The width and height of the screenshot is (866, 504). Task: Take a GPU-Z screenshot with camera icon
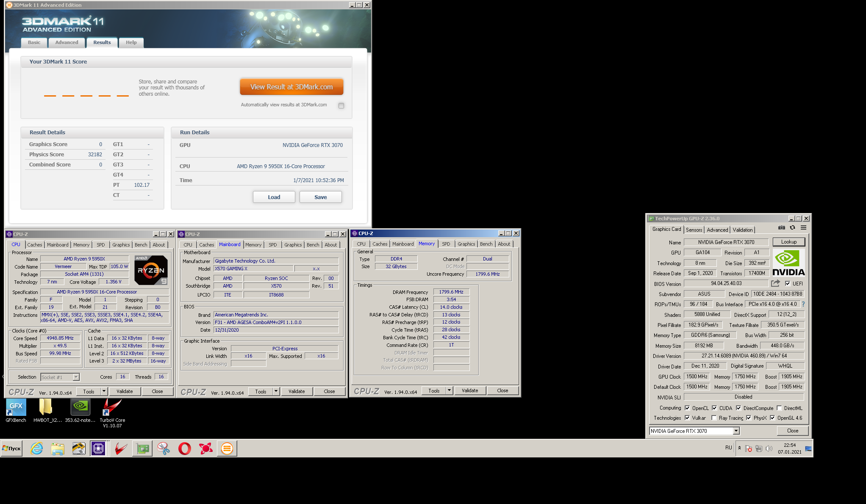[x=782, y=228]
